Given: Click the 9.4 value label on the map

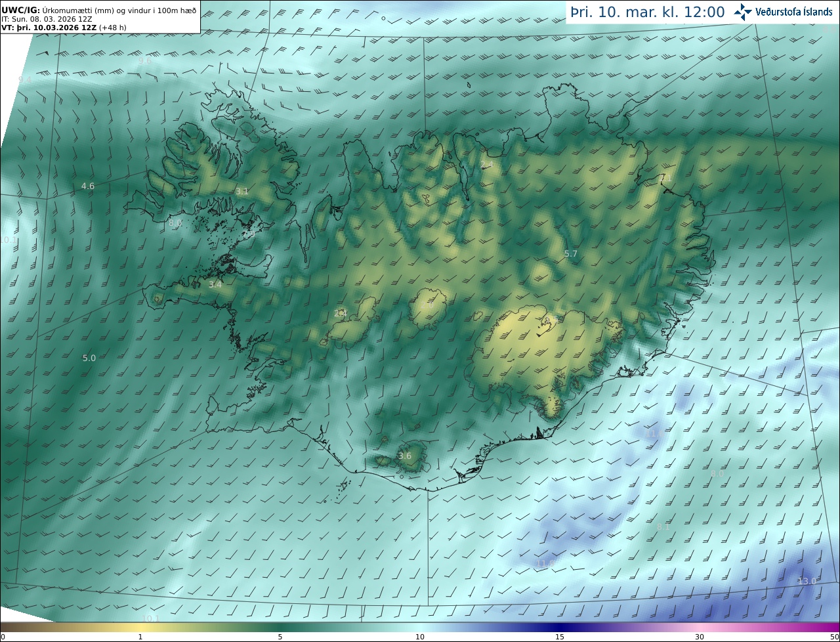Looking at the screenshot, I should pos(25,79).
